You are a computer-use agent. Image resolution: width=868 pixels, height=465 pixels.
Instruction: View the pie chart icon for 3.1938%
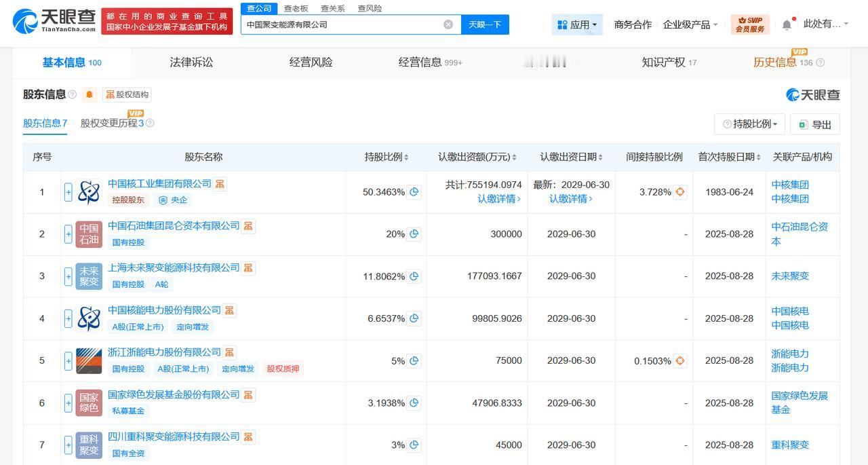tap(414, 403)
